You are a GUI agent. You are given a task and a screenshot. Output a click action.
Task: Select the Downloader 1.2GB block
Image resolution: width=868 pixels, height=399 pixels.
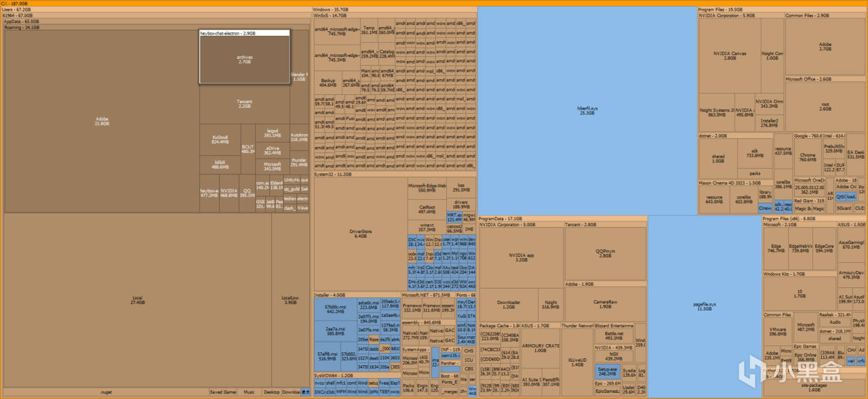point(509,304)
